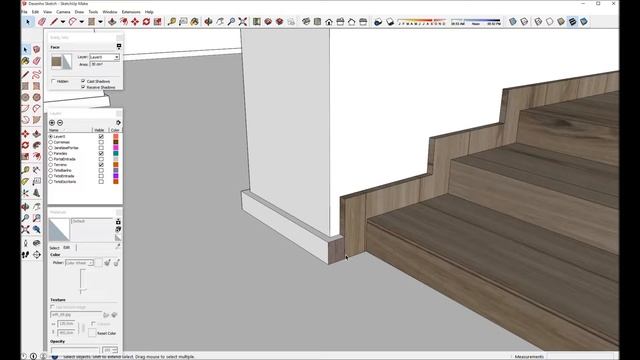Select Circle tool in left toolbar
This screenshot has width=640, height=360.
[25, 97]
